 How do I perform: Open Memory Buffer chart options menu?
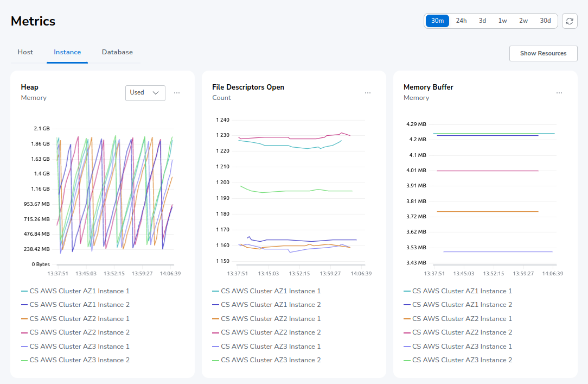tap(559, 93)
